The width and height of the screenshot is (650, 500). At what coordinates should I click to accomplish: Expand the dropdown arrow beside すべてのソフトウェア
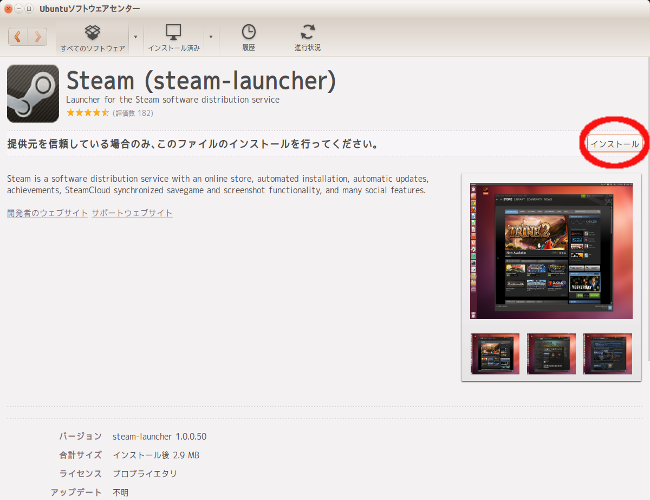click(135, 37)
